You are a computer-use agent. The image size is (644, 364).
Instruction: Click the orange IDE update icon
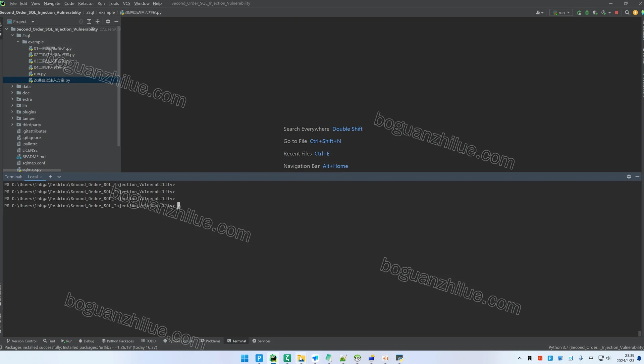click(635, 12)
